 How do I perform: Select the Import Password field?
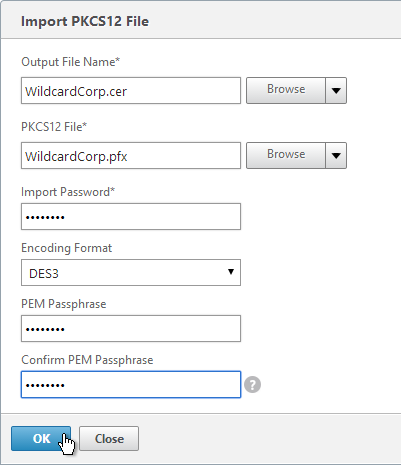[131, 217]
